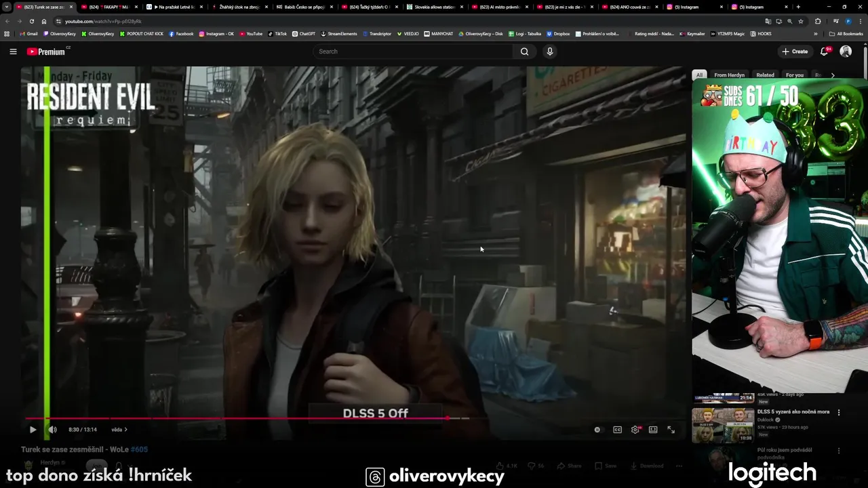This screenshot has height=488, width=868.
Task: Open the thumbnail with 21:14 duration
Action: point(723,398)
